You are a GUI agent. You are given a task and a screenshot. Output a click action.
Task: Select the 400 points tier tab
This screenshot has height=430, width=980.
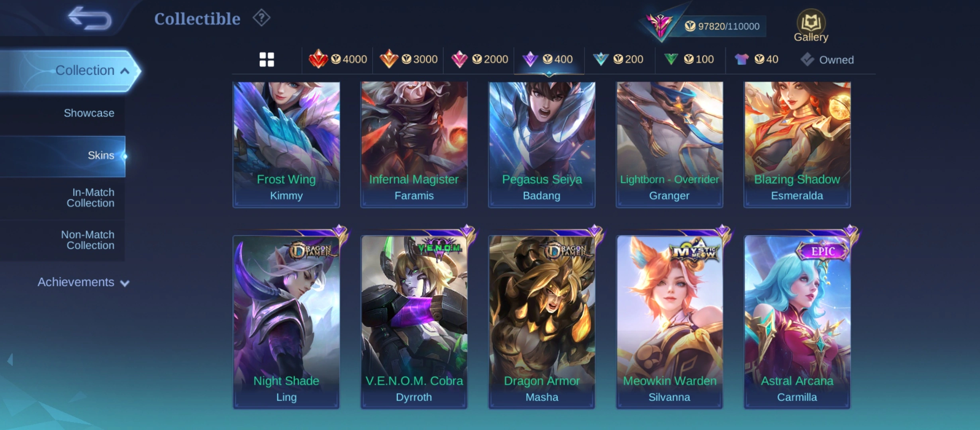point(549,59)
